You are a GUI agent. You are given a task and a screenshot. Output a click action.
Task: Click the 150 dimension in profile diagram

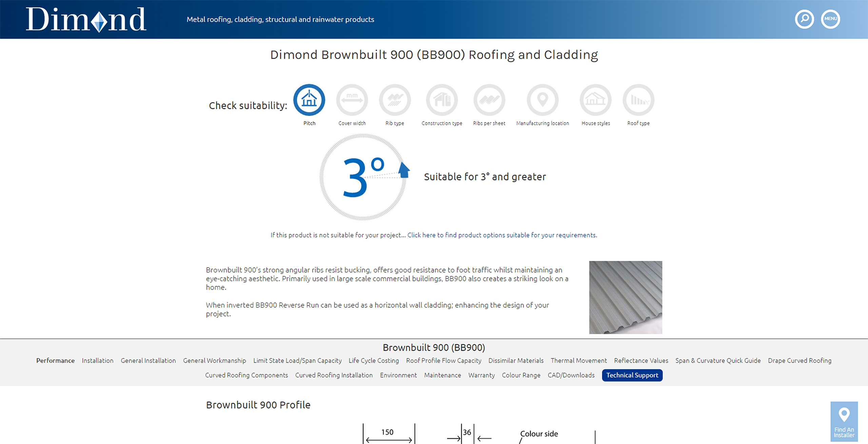pyautogui.click(x=387, y=432)
